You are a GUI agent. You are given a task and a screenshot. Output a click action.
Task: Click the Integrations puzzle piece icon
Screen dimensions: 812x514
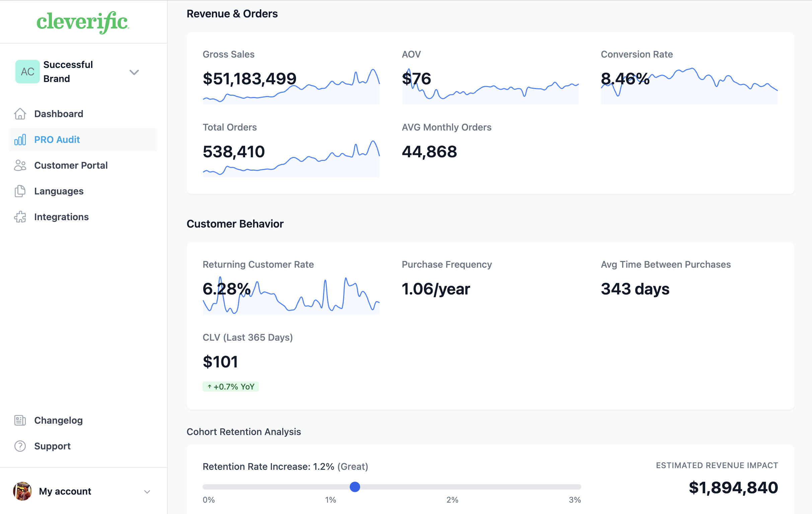tap(20, 217)
